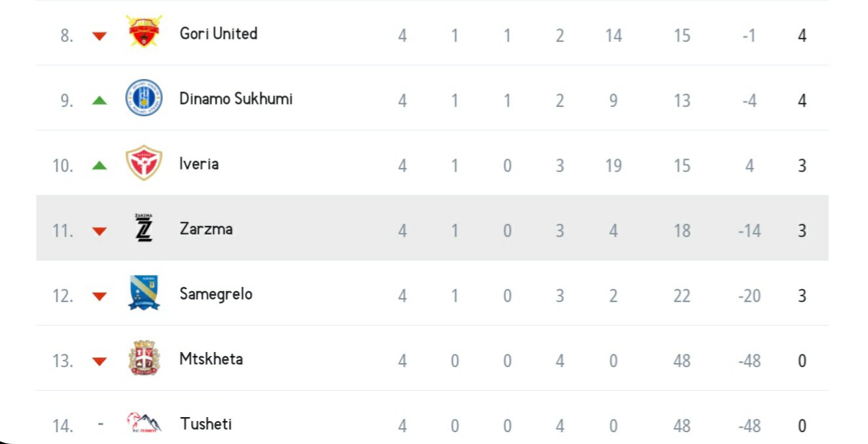Click the Gori United club crest
The image size is (868, 444).
(144, 33)
